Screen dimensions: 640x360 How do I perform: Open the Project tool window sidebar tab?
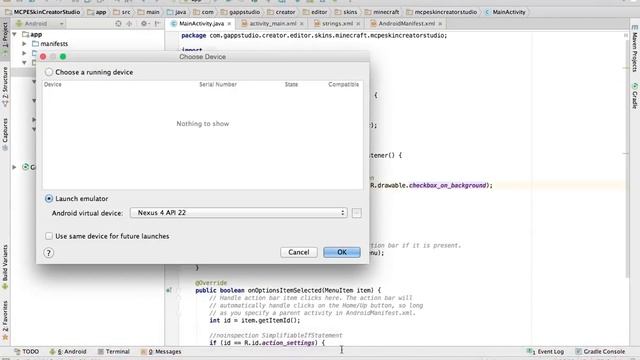pyautogui.click(x=5, y=39)
